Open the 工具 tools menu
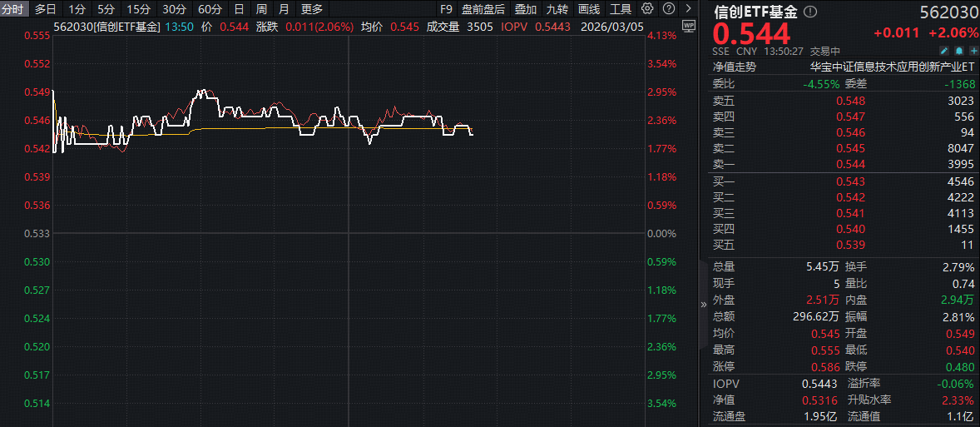The height and width of the screenshot is (427, 980). point(621,9)
